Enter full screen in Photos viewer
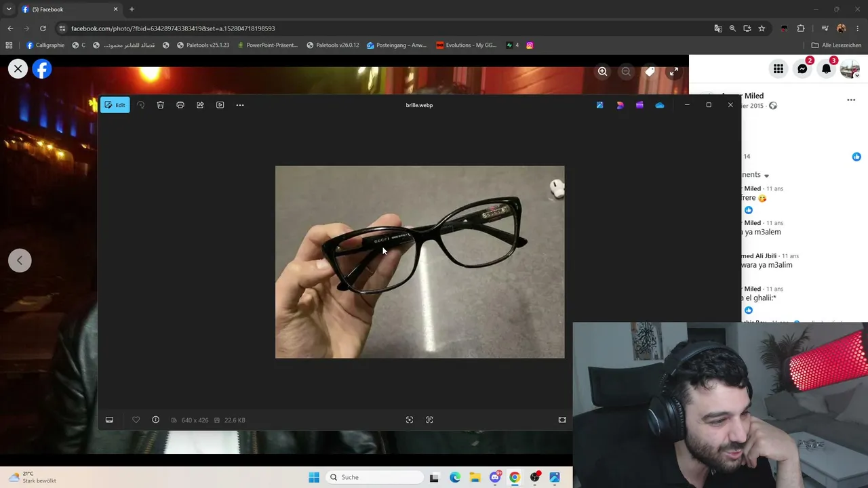868x488 pixels. coord(562,420)
